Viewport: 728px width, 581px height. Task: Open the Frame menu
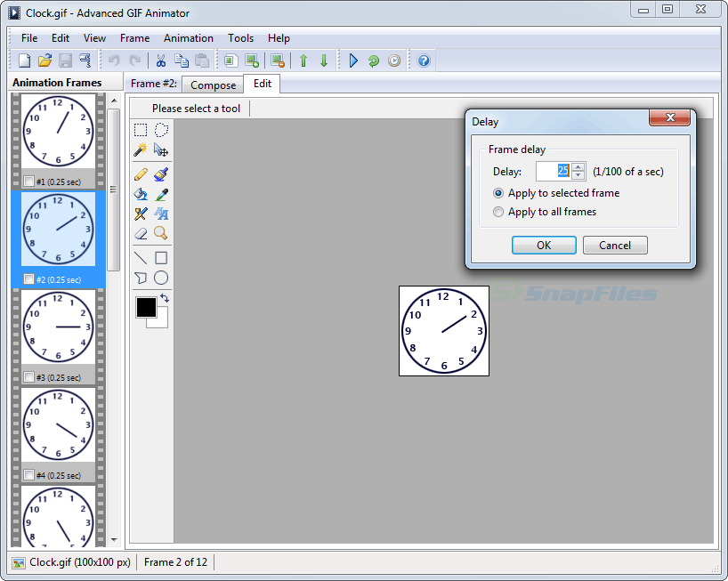pyautogui.click(x=134, y=38)
